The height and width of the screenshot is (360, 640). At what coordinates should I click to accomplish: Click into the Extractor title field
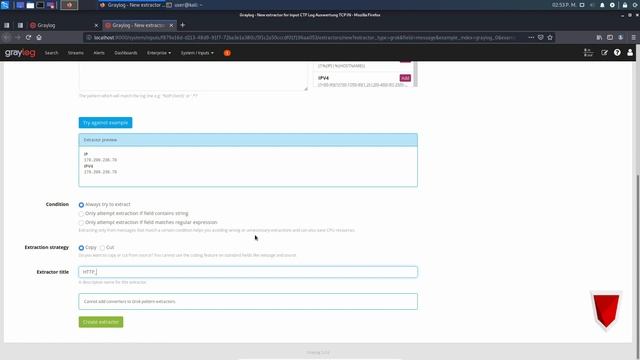point(248,272)
